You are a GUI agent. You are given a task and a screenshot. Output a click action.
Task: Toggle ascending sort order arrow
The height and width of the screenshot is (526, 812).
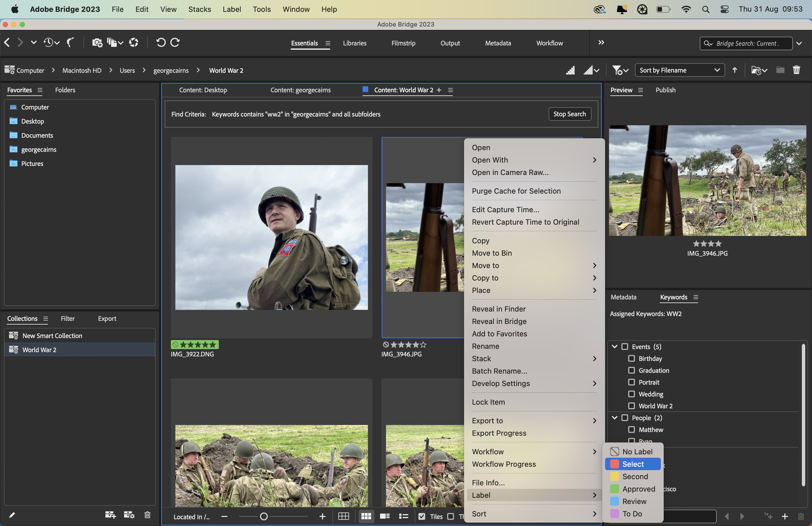pos(734,70)
